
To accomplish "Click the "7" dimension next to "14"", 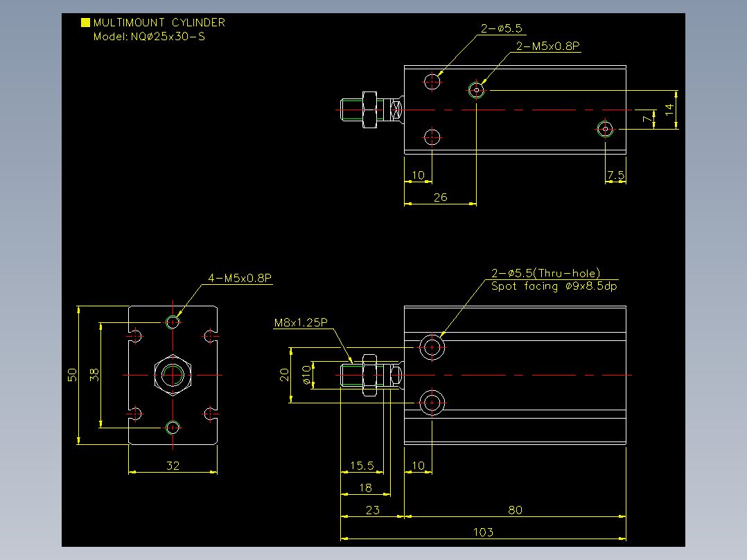I will point(647,119).
